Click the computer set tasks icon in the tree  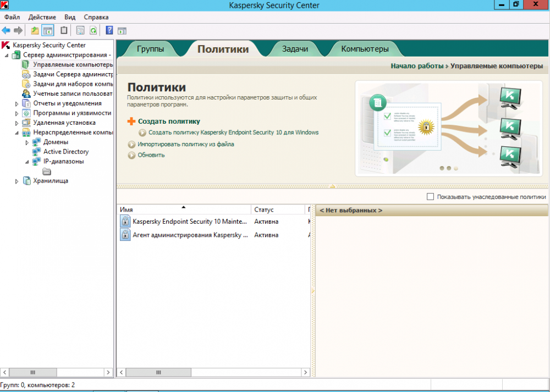(x=26, y=84)
